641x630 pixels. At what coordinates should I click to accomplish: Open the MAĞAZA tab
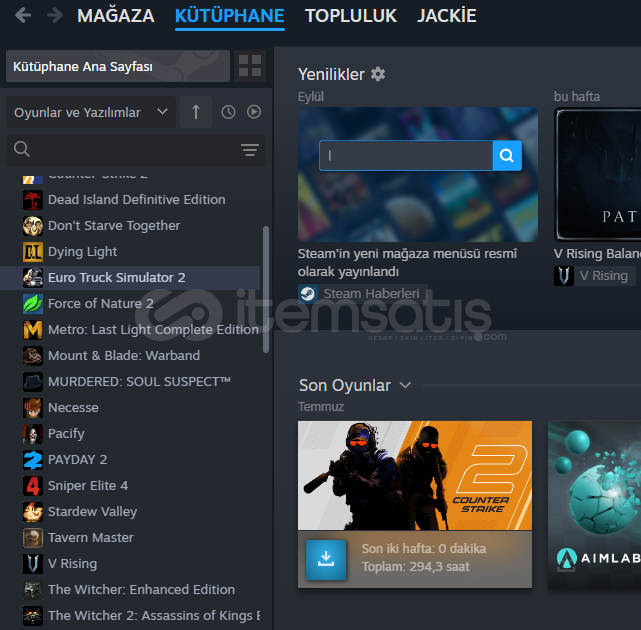pos(116,16)
